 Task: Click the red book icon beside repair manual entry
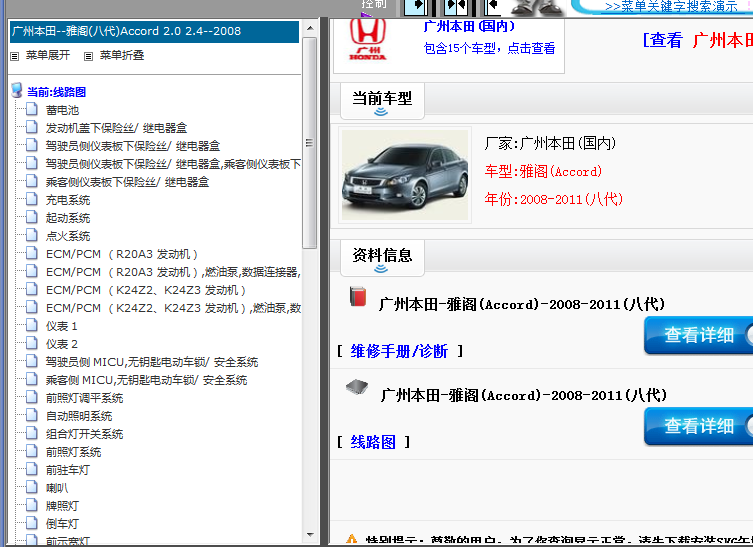(x=357, y=297)
